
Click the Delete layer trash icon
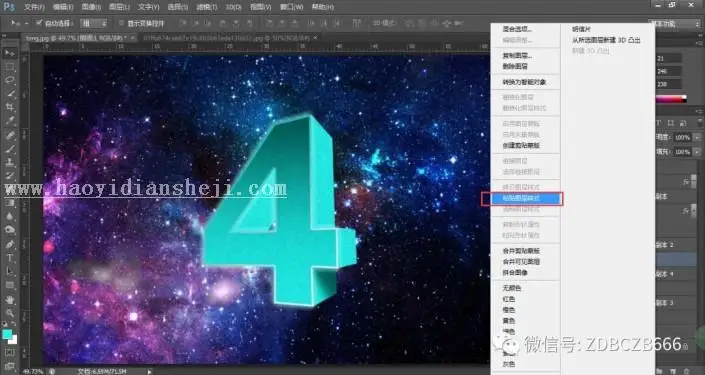tap(686, 371)
